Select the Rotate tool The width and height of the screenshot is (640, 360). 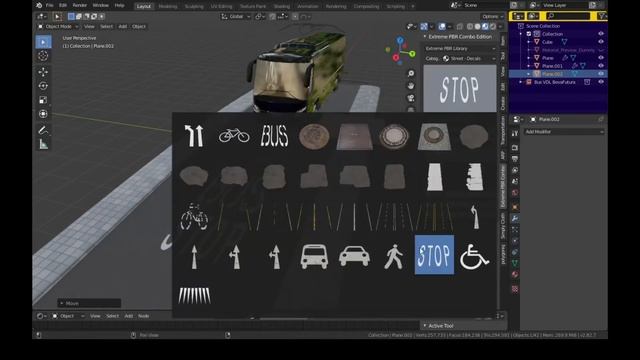(x=43, y=86)
